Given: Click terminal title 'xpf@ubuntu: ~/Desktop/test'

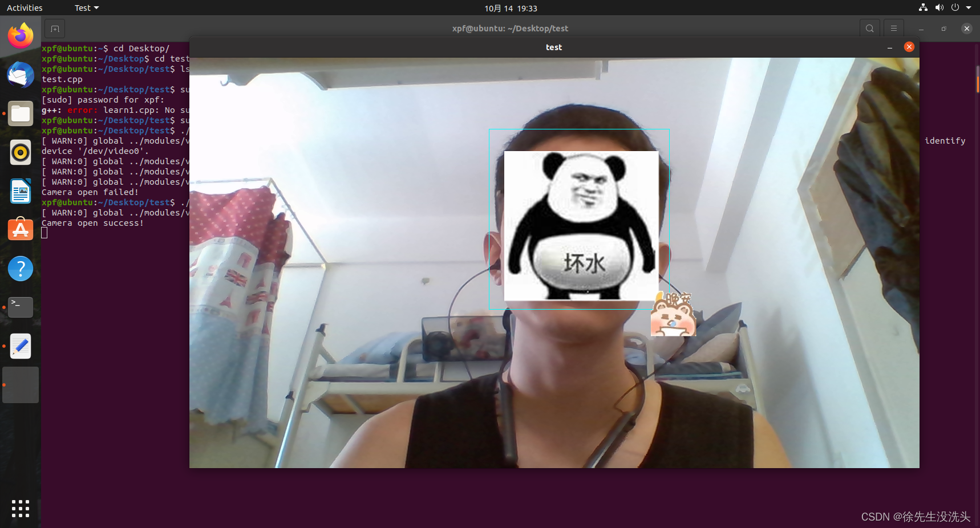Looking at the screenshot, I should [510, 29].
